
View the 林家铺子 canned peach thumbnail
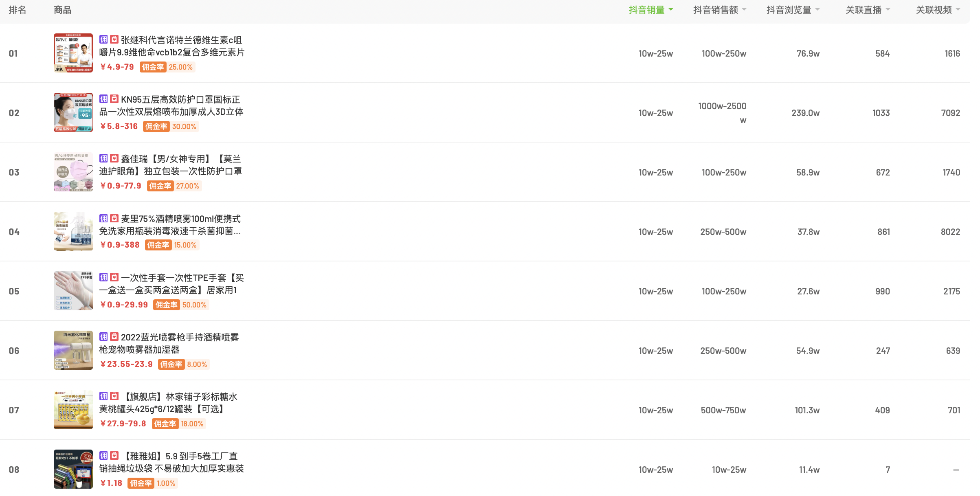pos(73,410)
